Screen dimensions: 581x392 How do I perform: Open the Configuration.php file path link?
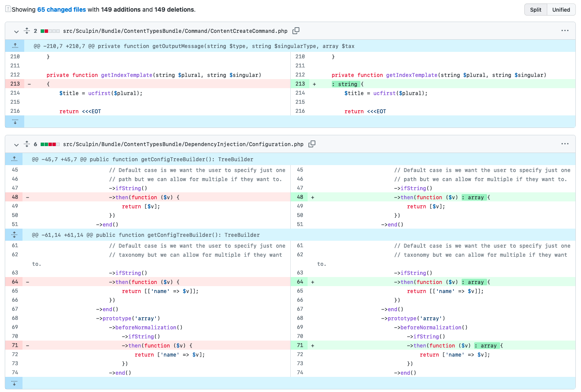(x=183, y=144)
